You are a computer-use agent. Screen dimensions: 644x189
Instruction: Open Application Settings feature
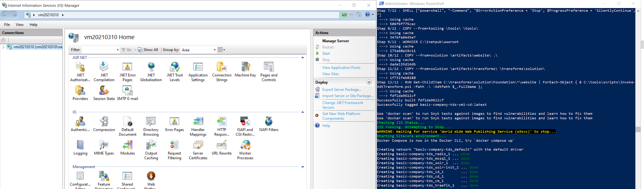pyautogui.click(x=198, y=72)
